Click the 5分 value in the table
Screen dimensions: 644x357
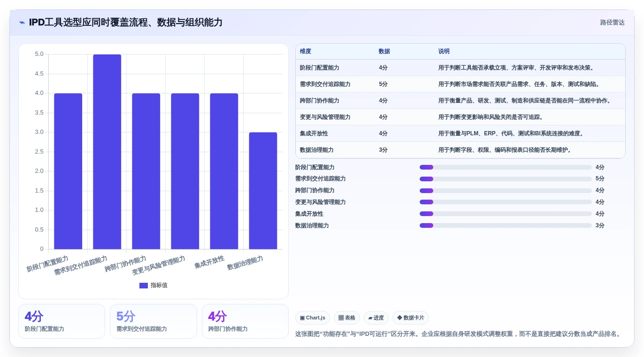(x=383, y=84)
